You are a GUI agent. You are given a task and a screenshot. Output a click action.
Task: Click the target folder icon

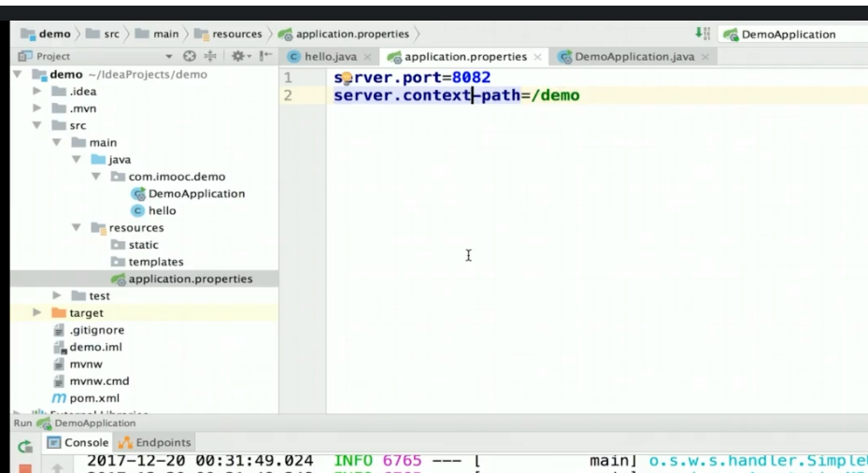(x=58, y=313)
